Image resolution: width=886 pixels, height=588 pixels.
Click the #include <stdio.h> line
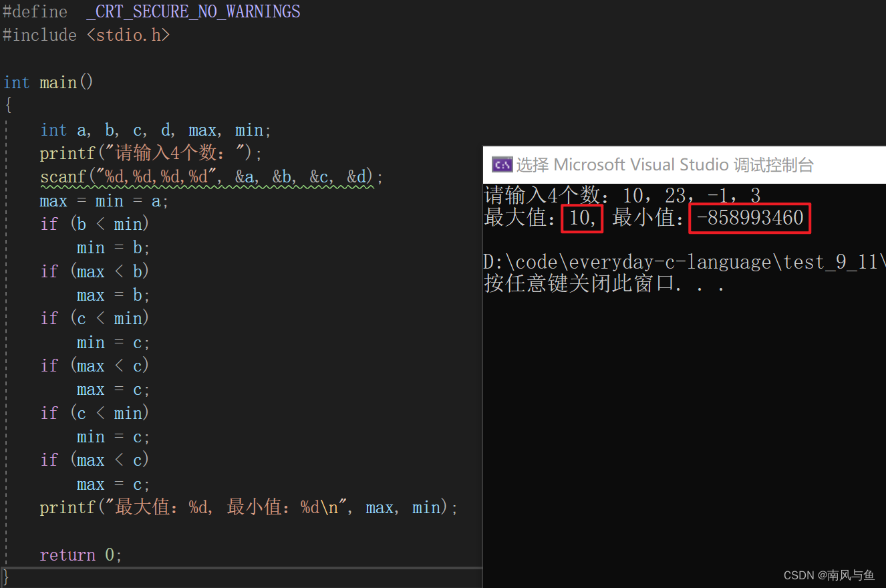(86, 35)
